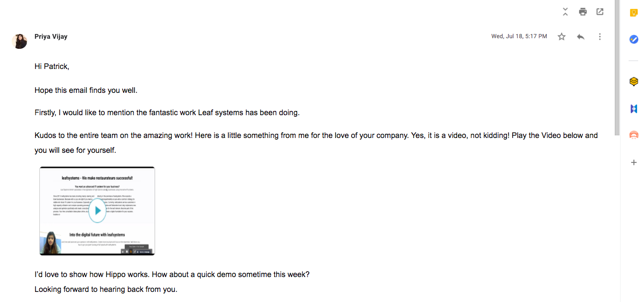This screenshot has height=302, width=644.
Task: Collapse all messages in the conversation
Action: point(565,12)
